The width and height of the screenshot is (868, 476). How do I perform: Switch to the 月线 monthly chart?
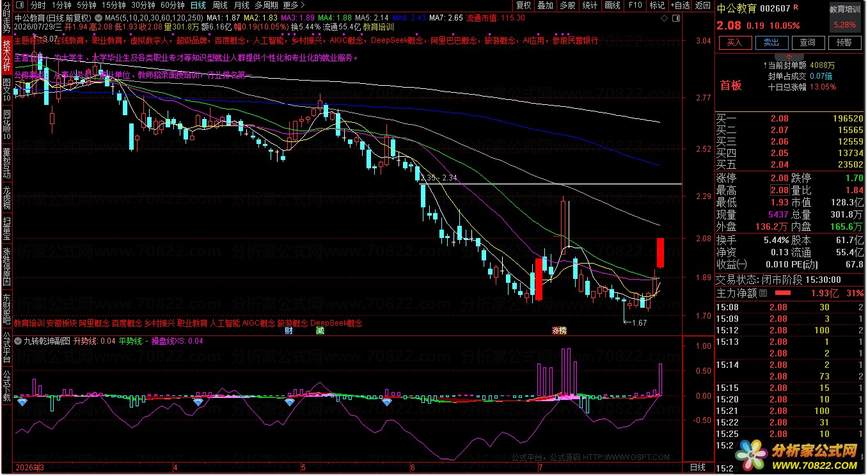[241, 5]
